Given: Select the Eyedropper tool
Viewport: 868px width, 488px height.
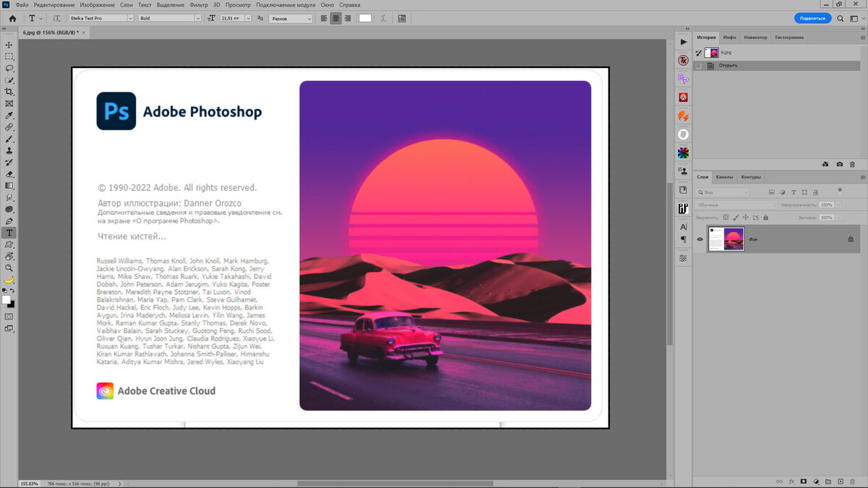Looking at the screenshot, I should 9,116.
